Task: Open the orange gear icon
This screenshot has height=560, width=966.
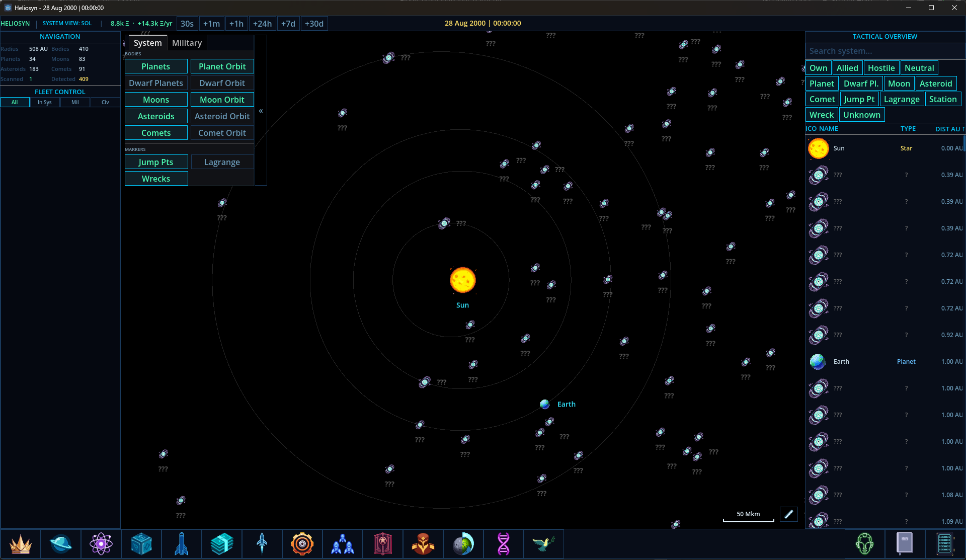Action: tap(302, 544)
